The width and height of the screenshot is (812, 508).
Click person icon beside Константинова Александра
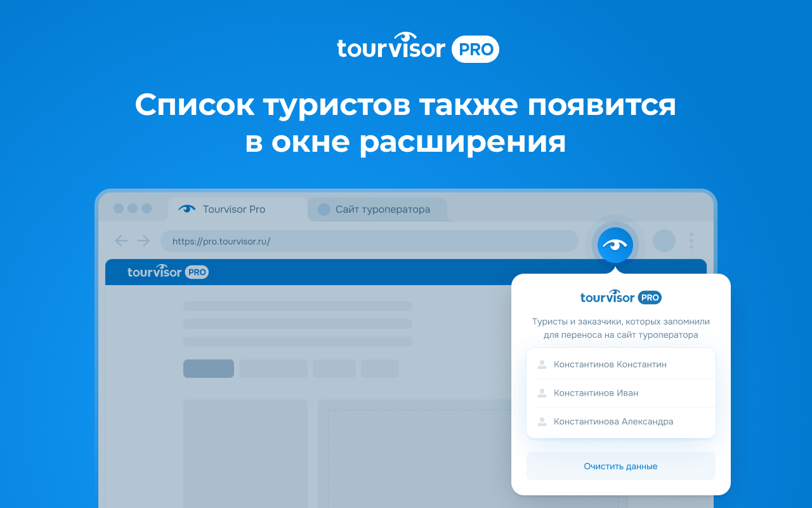point(542,422)
